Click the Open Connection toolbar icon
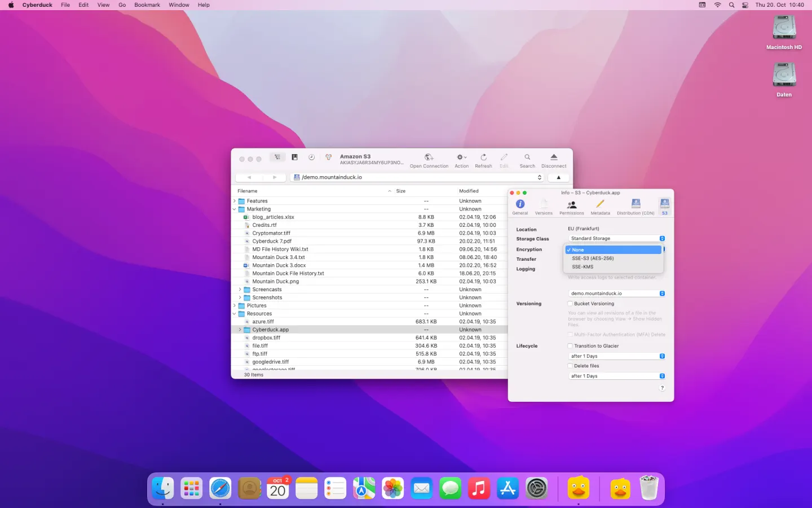 pyautogui.click(x=429, y=157)
